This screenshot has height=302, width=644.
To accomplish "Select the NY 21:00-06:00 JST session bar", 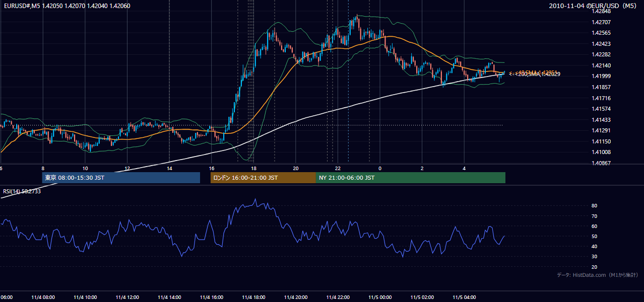I will (x=411, y=178).
